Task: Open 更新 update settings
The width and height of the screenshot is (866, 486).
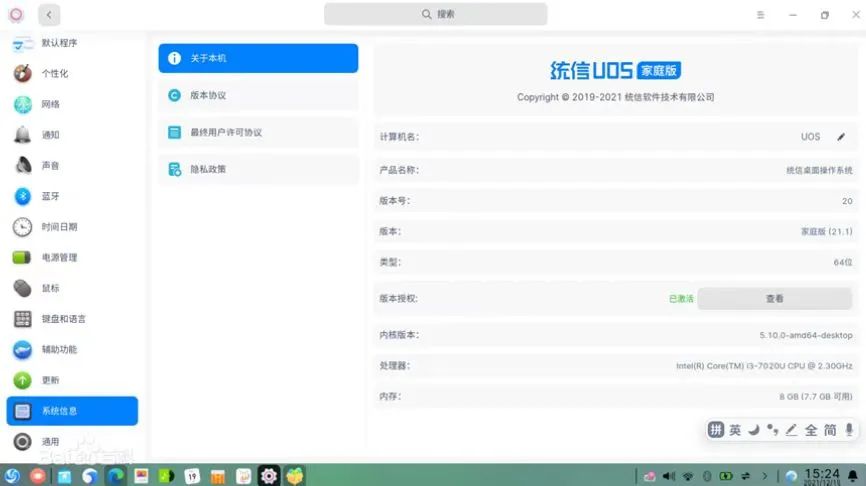Action: click(72, 380)
